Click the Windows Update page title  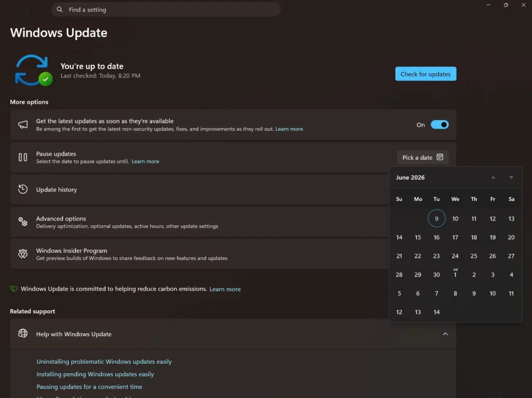(59, 33)
